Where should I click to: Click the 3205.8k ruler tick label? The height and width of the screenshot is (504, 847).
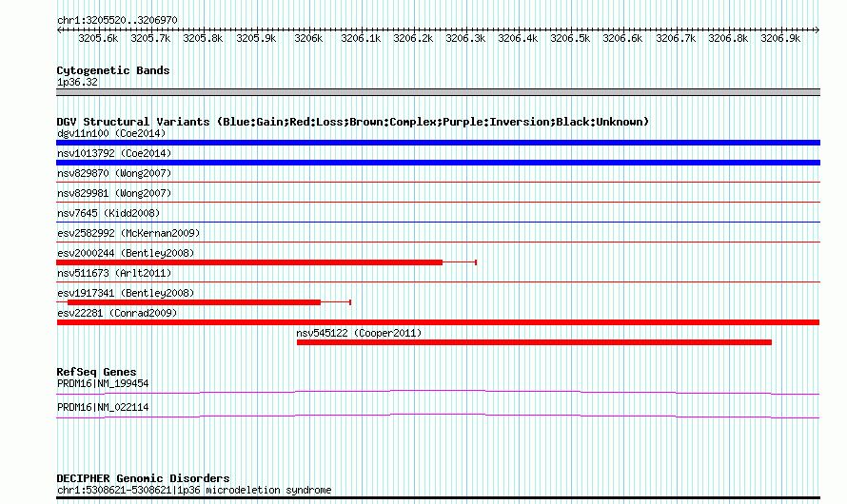203,38
